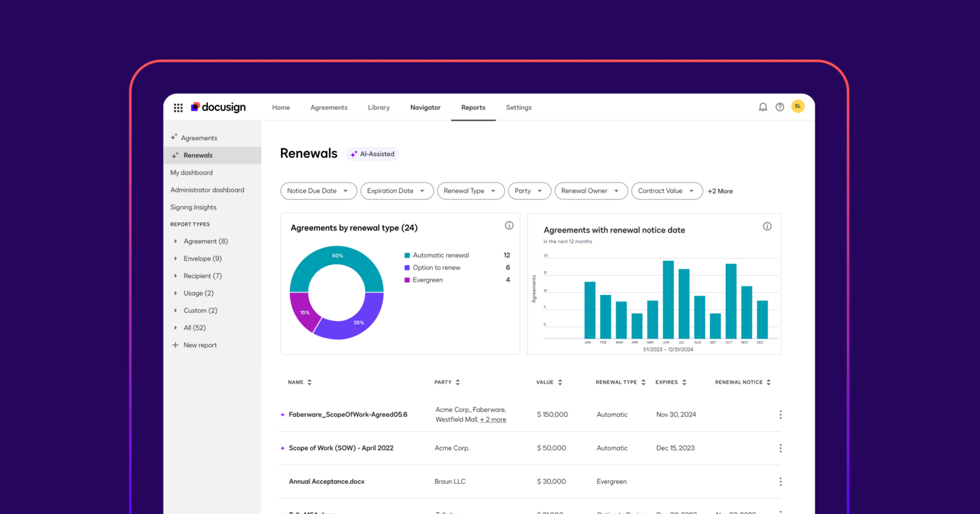Open the notifications bell
The height and width of the screenshot is (514, 980).
pyautogui.click(x=763, y=107)
